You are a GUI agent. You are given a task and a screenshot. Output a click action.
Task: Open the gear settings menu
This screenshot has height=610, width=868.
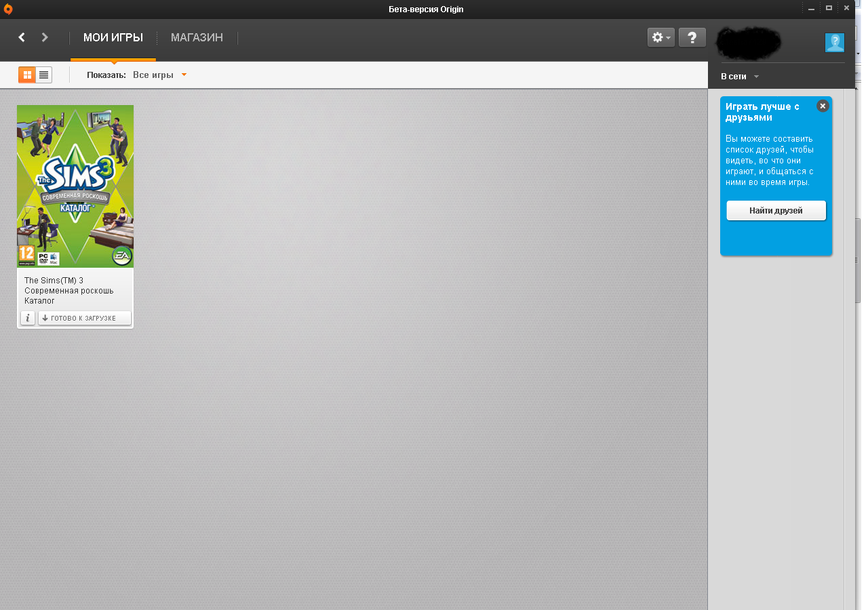click(x=661, y=38)
